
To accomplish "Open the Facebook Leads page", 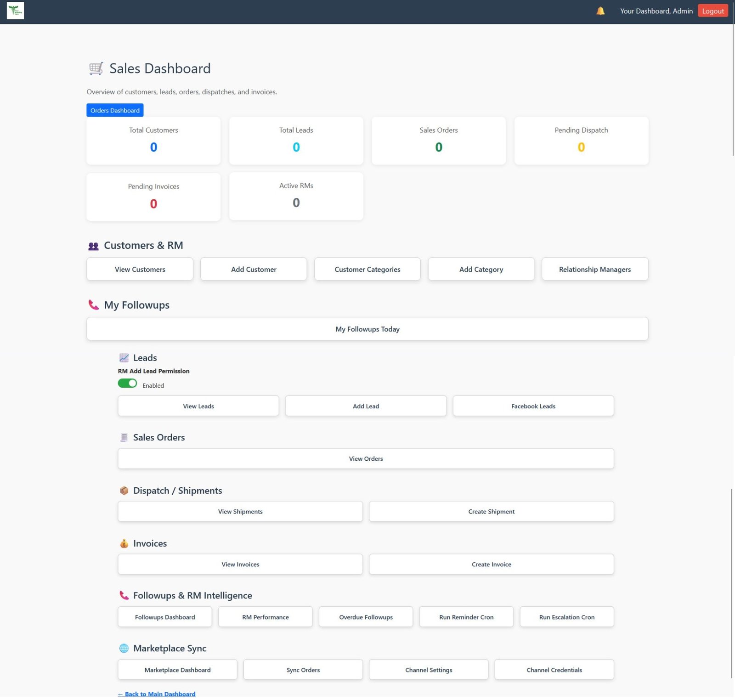I will click(533, 406).
